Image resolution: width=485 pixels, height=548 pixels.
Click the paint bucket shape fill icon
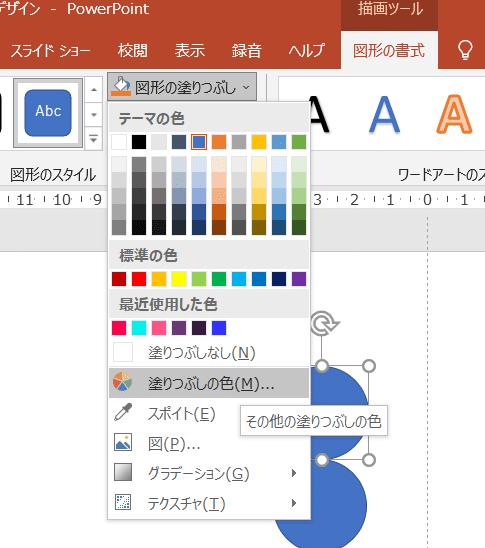(x=121, y=86)
